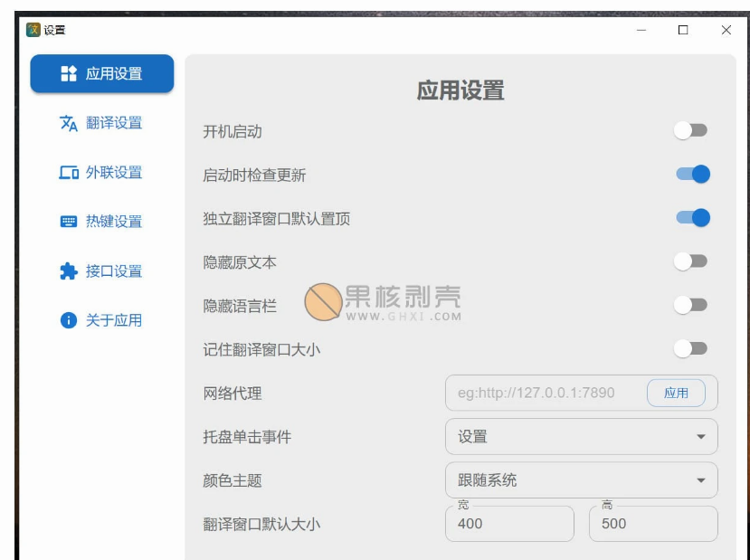Click the 接口设置 puzzle-piece icon
Image resolution: width=750 pixels, height=560 pixels.
pos(69,271)
